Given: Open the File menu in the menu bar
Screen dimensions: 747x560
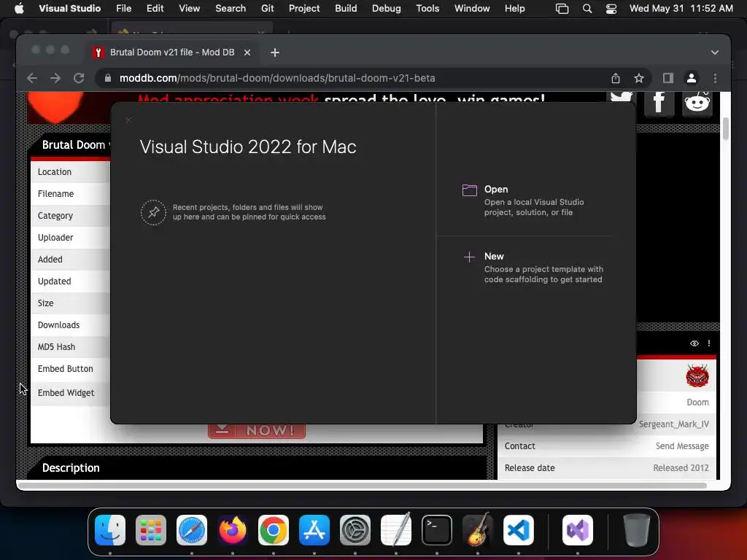Looking at the screenshot, I should pyautogui.click(x=123, y=9).
